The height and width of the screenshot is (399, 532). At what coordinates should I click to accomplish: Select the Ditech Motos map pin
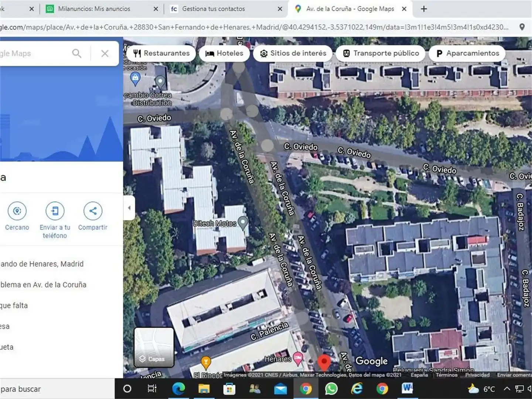click(243, 223)
